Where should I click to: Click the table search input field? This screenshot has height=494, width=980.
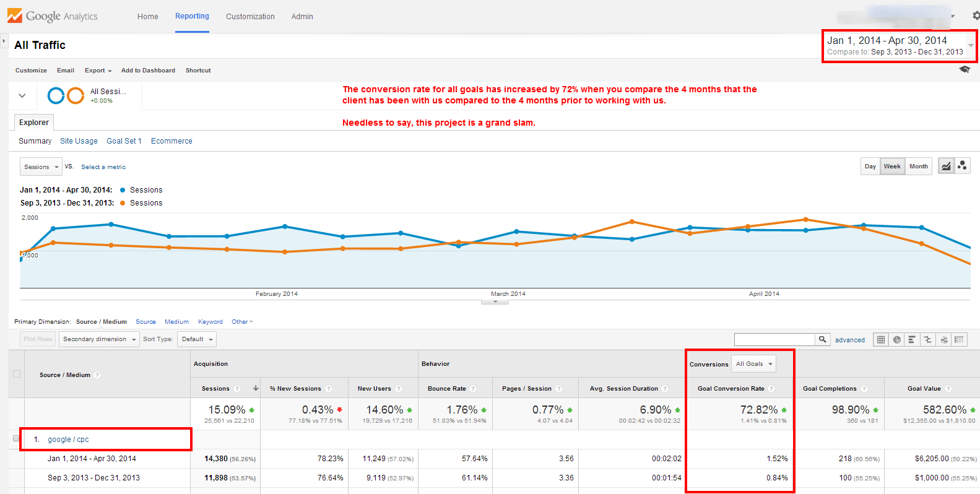[774, 339]
